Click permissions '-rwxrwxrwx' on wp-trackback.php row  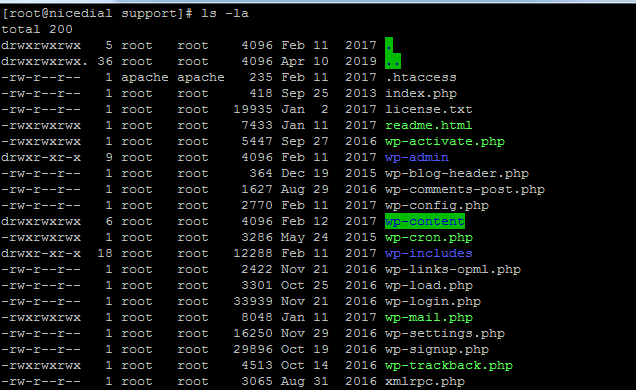click(x=41, y=366)
